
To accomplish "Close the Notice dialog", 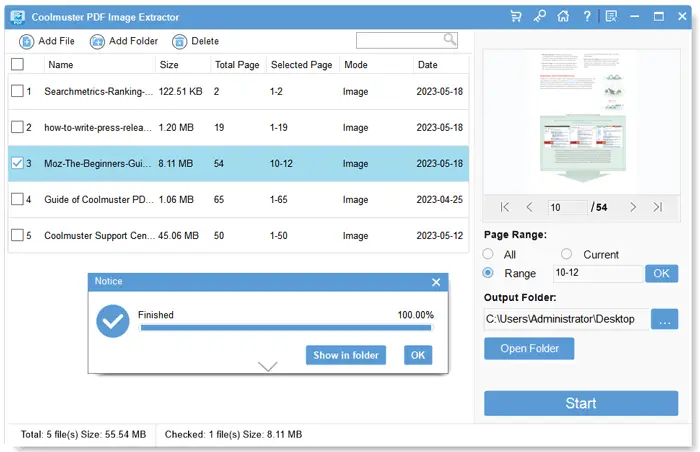I will pos(436,282).
